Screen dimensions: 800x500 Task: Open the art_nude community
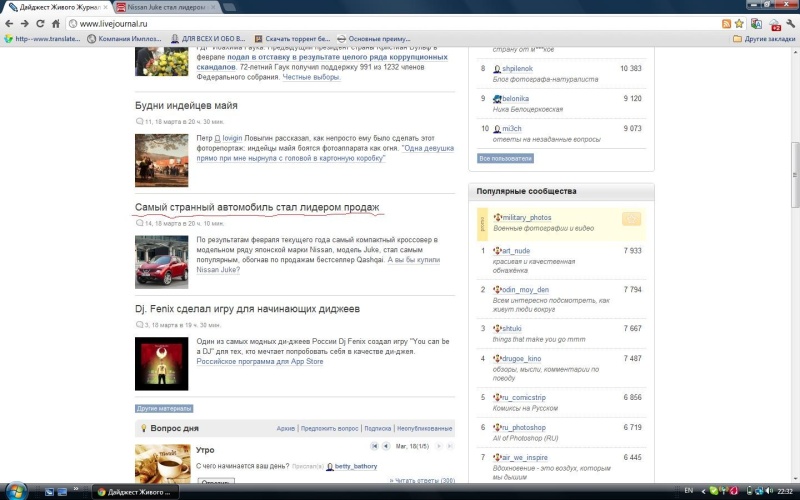tap(516, 251)
